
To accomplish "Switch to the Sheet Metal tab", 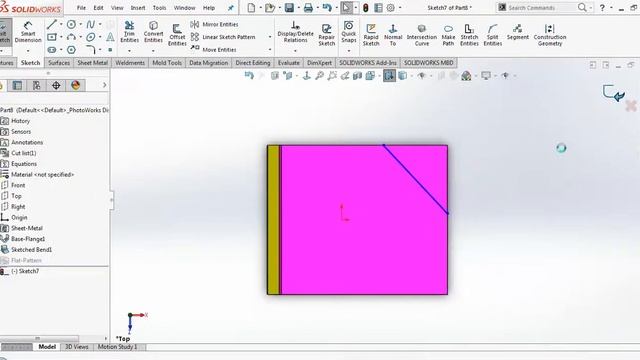I will [93, 63].
